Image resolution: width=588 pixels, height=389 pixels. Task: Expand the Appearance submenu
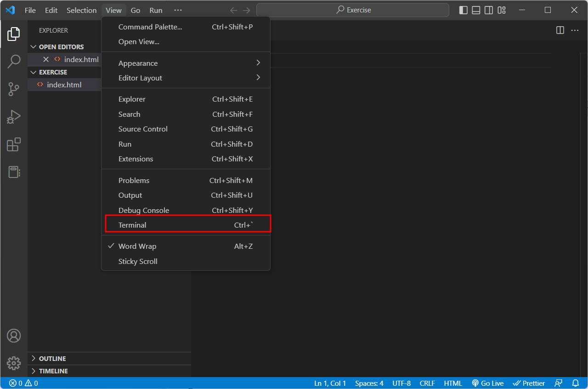(186, 63)
